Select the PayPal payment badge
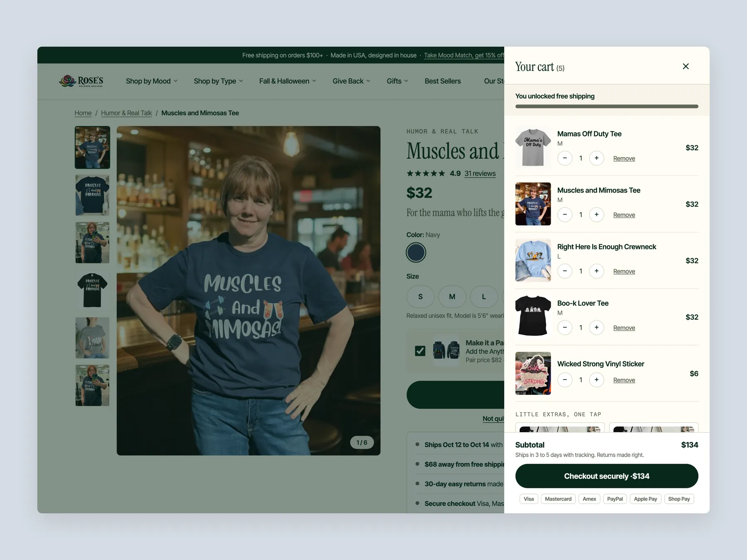Screen dimensions: 747x560 (x=615, y=499)
